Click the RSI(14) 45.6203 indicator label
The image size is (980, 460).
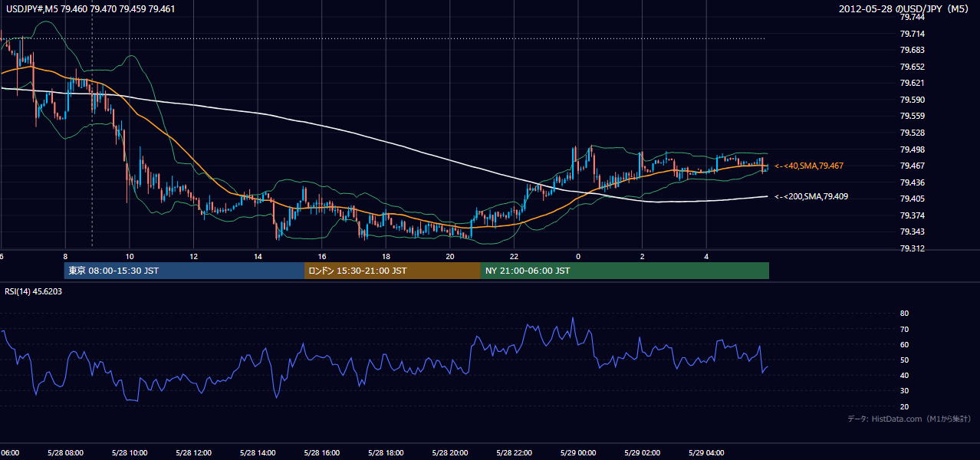pos(34,291)
